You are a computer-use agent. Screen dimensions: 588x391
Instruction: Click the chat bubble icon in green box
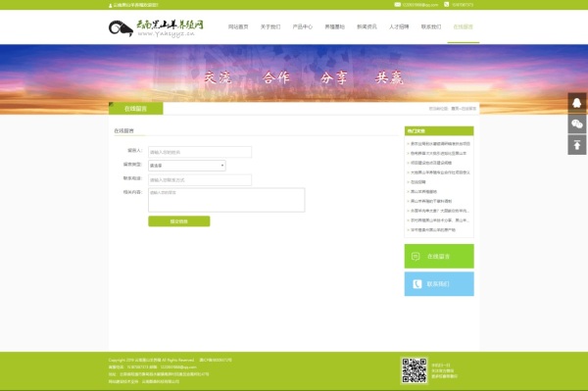[416, 257]
